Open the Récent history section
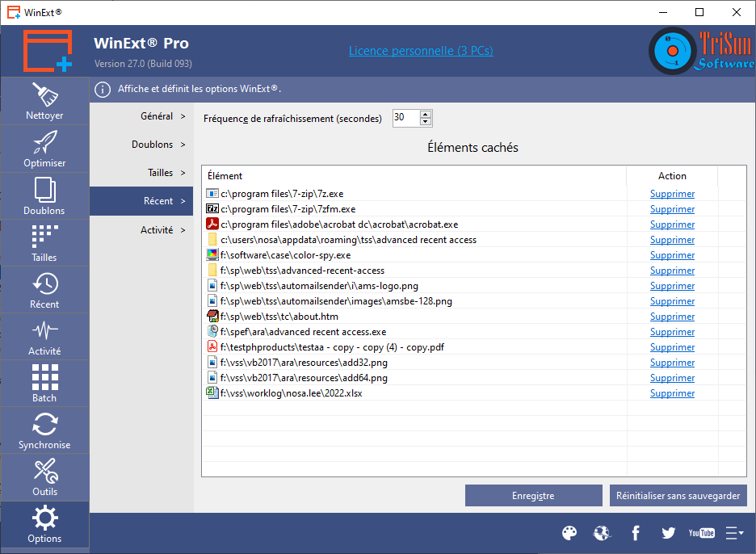Viewport: 756px width, 554px height. 44,290
